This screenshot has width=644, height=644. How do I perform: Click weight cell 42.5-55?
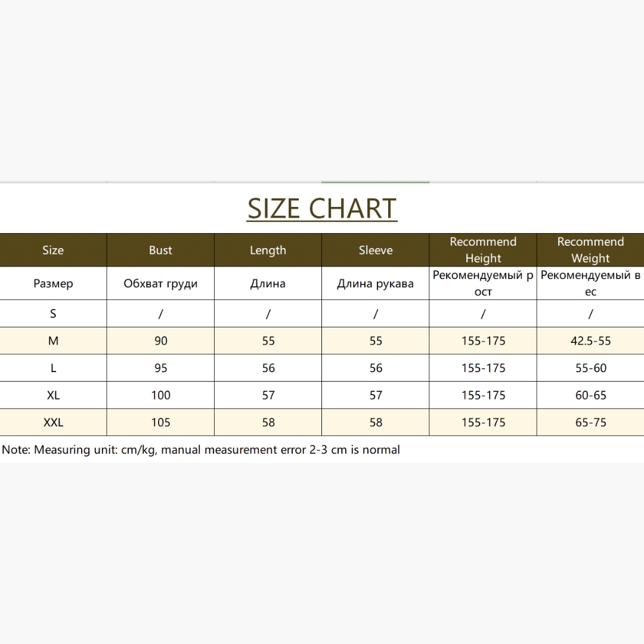coord(590,341)
